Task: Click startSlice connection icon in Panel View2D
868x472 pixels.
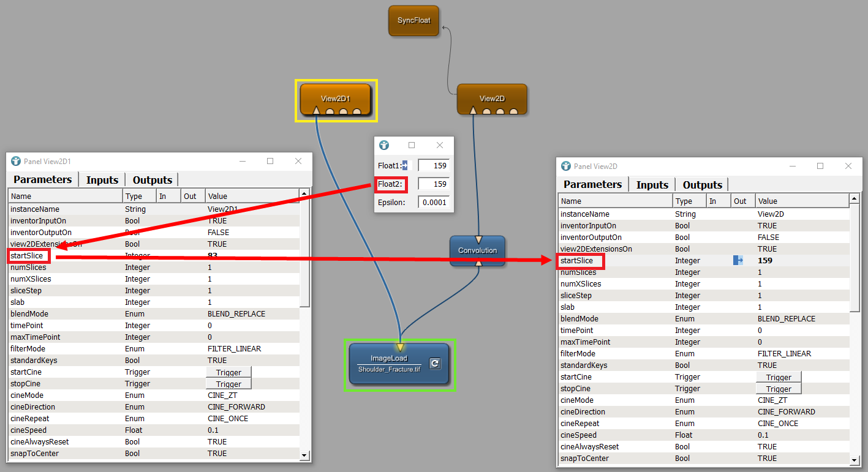Action: [x=738, y=261]
